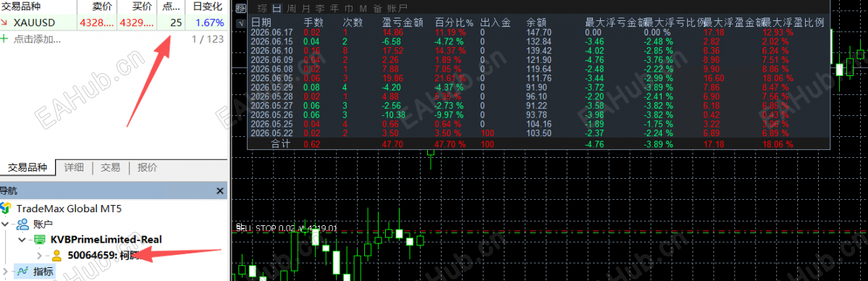Click the TradeMax Global MT5 tree label
This screenshot has width=868, height=281.
pos(69,209)
